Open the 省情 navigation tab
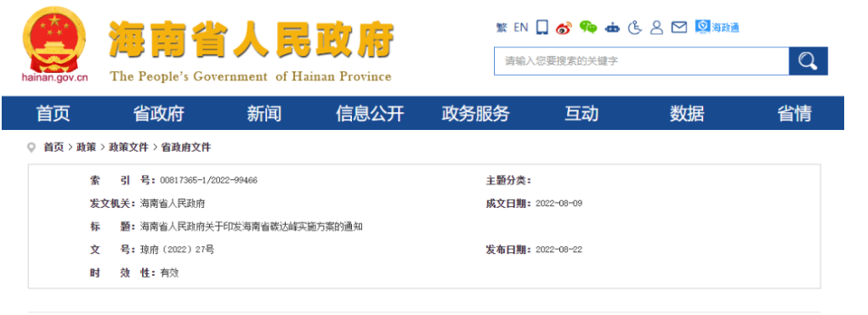This screenshot has width=868, height=315. (x=794, y=113)
